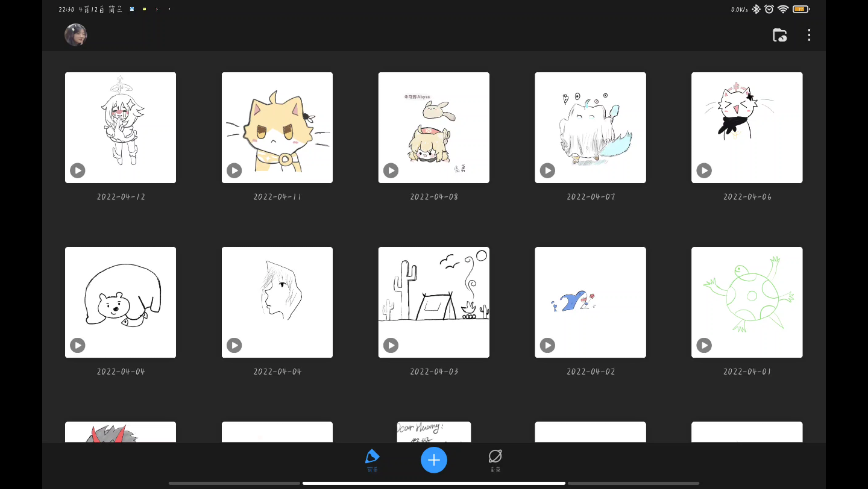The height and width of the screenshot is (489, 868).
Task: Switch to the 发现 planet tab
Action: [x=495, y=460]
